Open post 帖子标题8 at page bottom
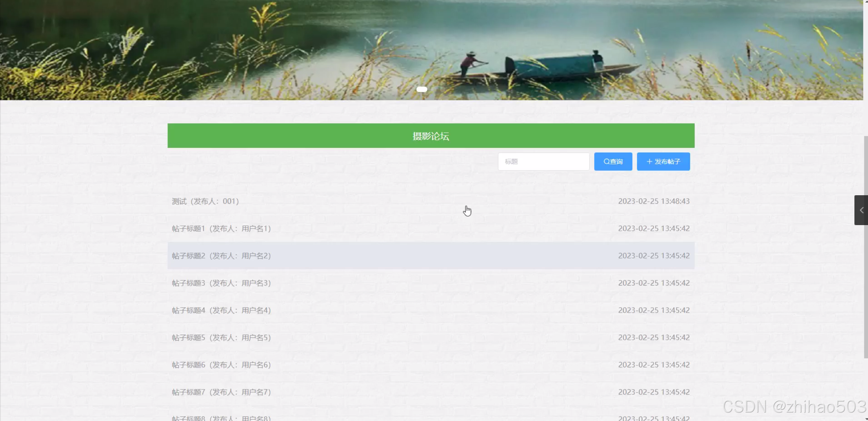 [x=221, y=418]
